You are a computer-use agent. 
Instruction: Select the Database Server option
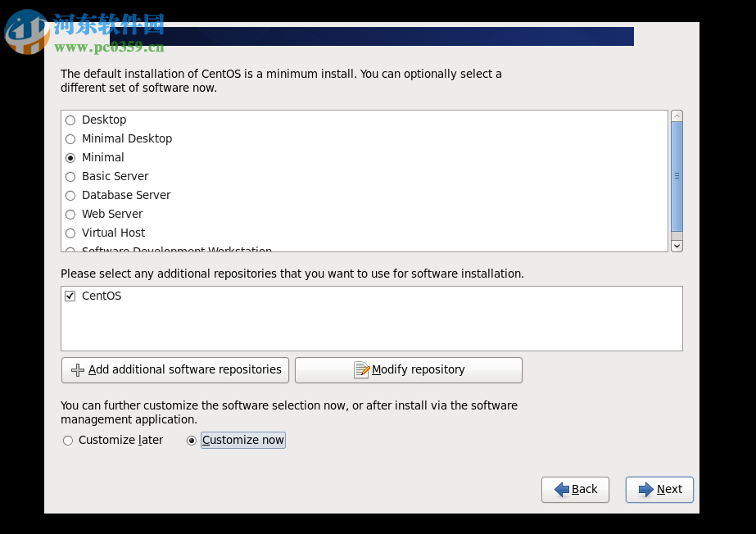tap(70, 195)
